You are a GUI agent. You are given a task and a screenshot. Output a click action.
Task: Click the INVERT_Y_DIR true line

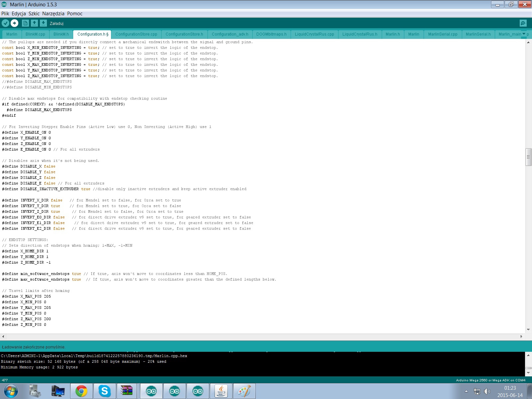(91, 206)
